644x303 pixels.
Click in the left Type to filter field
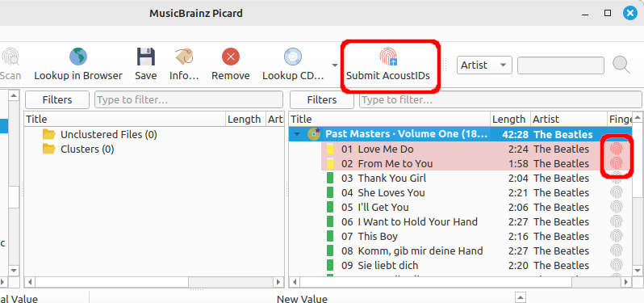click(189, 99)
